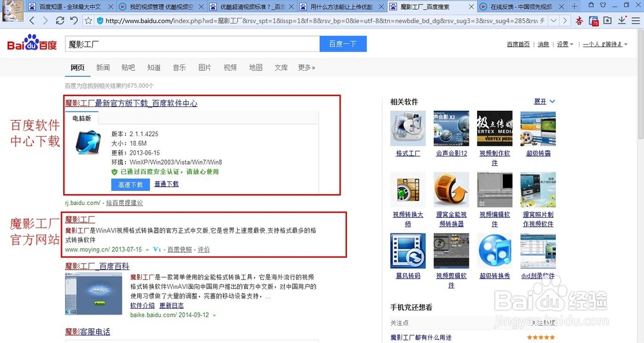Select the 电脑版 tab in software result
Screen dimensions: 644x343
click(x=82, y=118)
